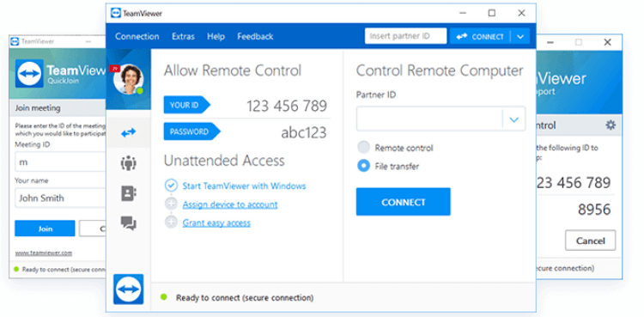Click the large blue CONNECT button
This screenshot has width=644, height=317.
click(x=404, y=202)
